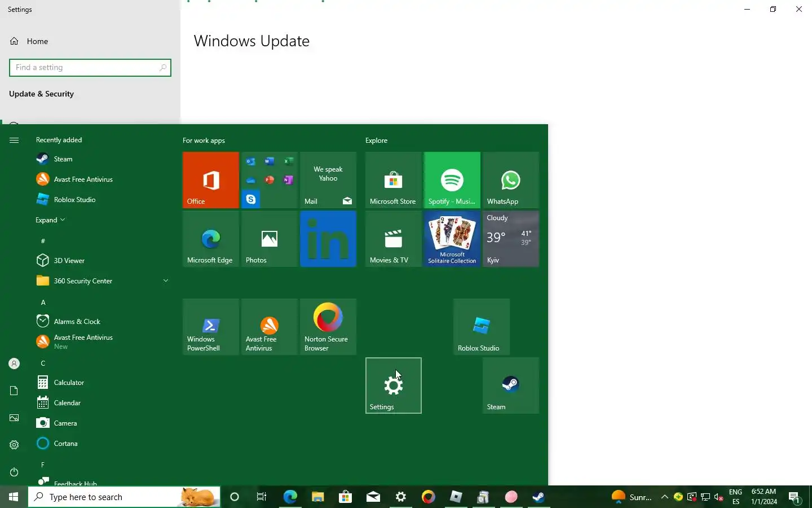Launch the Norton Secure Browser tile
This screenshot has width=812, height=508.
[328, 327]
